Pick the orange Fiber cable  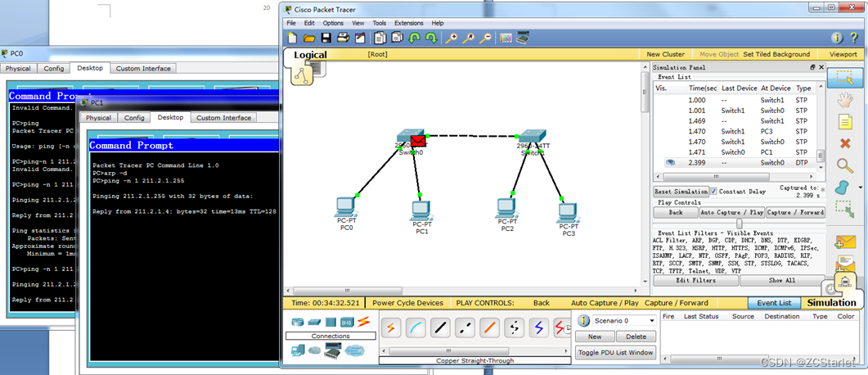click(x=490, y=328)
